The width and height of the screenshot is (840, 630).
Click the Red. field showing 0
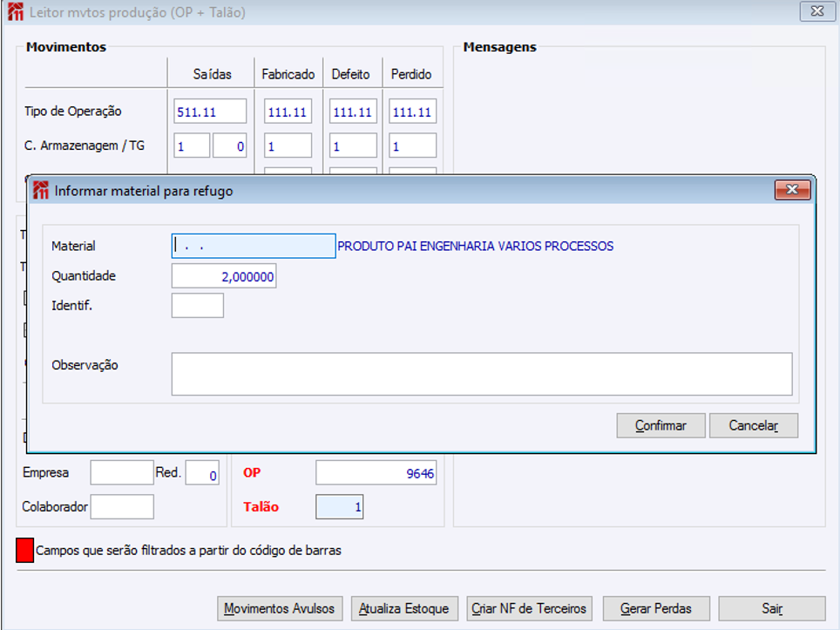[x=202, y=472]
